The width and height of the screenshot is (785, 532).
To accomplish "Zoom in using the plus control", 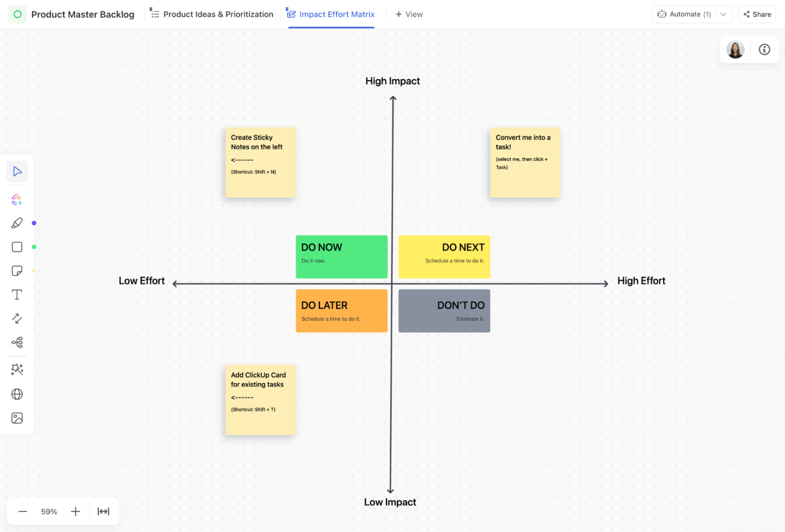I will coord(75,511).
